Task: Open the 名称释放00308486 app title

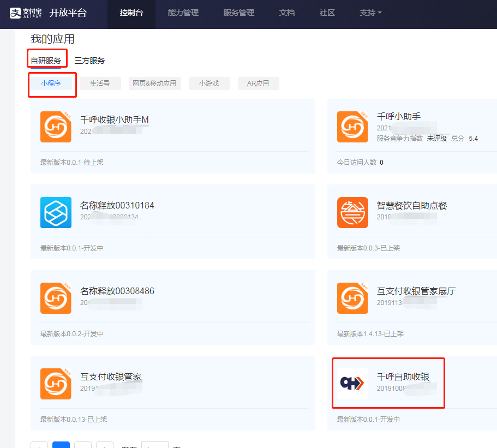Action: tap(117, 291)
